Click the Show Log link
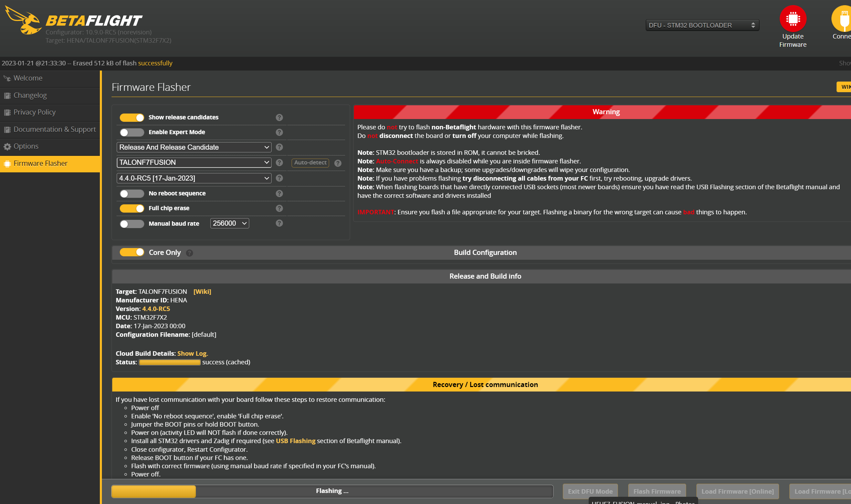This screenshot has height=504, width=851. (x=192, y=353)
